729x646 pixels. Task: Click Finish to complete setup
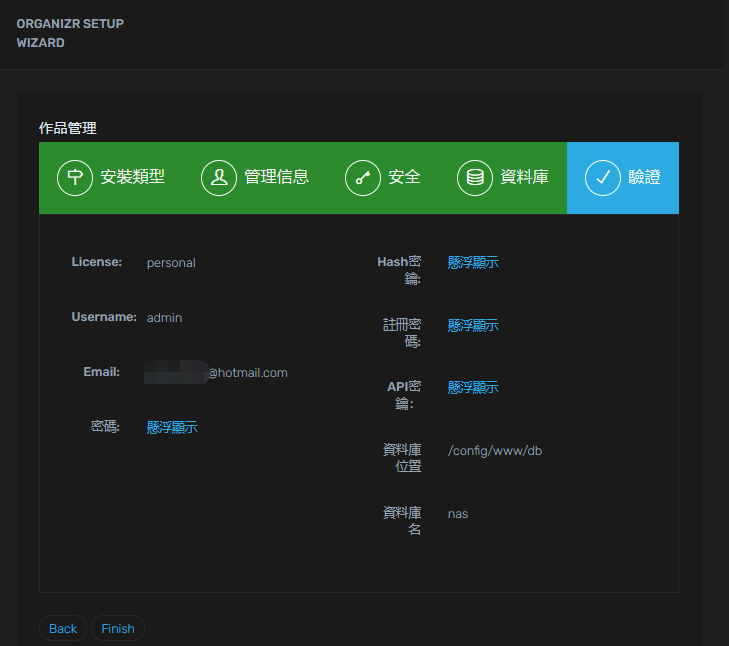(118, 628)
